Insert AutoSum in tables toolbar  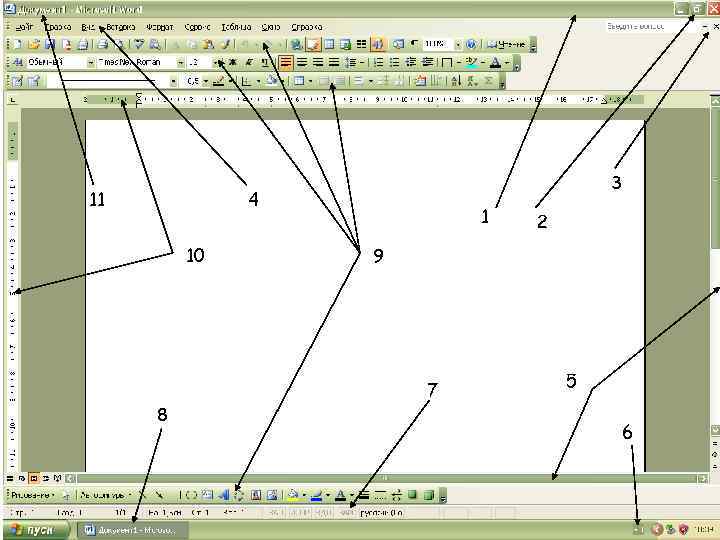coord(489,81)
